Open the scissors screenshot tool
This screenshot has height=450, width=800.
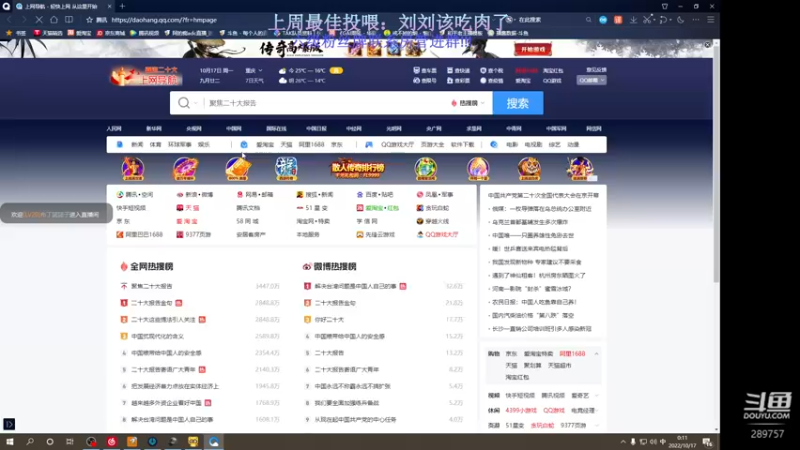pyautogui.click(x=647, y=20)
